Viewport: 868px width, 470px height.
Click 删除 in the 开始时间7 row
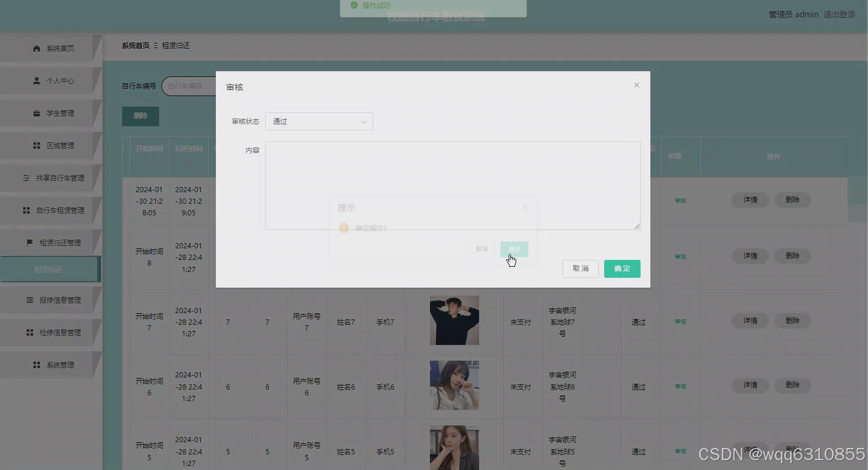pyautogui.click(x=792, y=321)
